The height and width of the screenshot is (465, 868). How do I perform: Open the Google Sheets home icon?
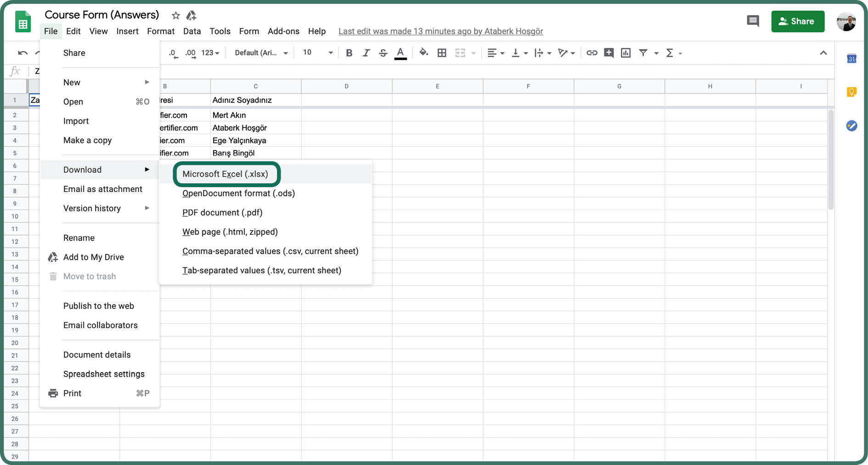[x=23, y=22]
